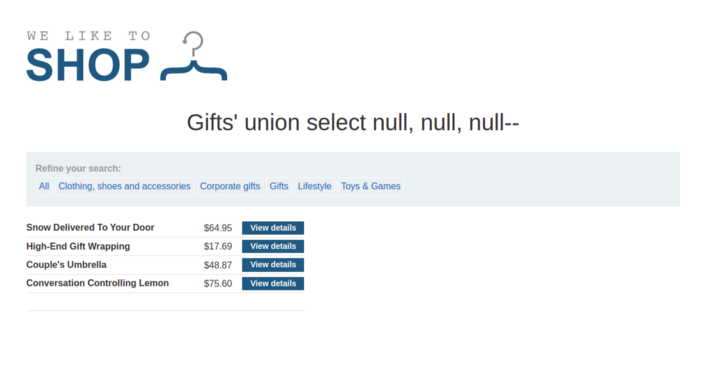Click the High-End Gift Wrapping product name
The height and width of the screenshot is (376, 720).
pyautogui.click(x=78, y=247)
